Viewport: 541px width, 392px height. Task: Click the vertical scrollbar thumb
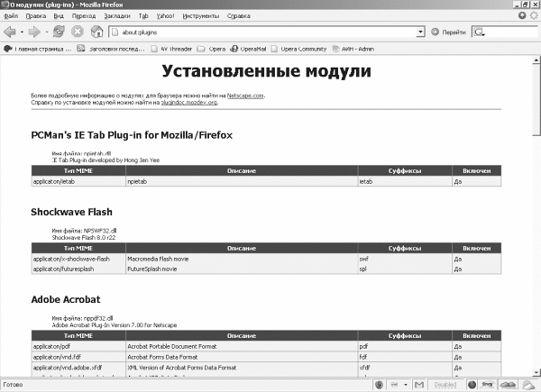click(x=536, y=100)
